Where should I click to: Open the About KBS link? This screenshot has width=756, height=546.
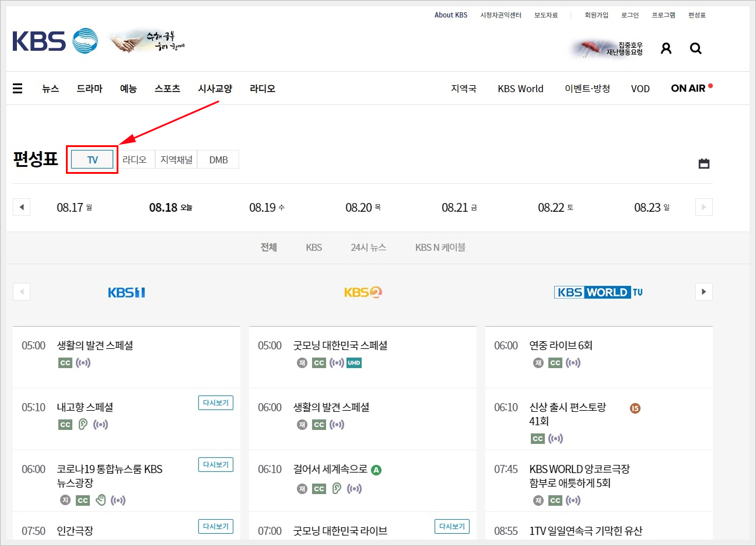pos(451,15)
